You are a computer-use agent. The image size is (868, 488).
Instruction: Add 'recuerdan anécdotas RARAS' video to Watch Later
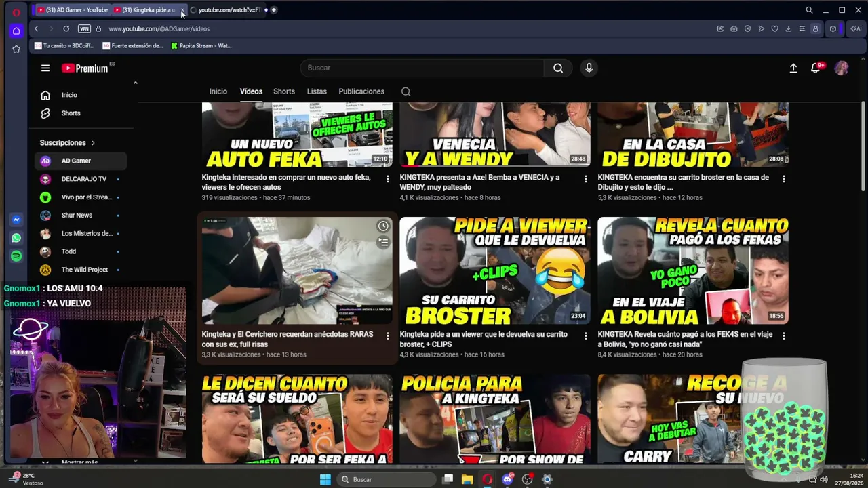pos(383,226)
